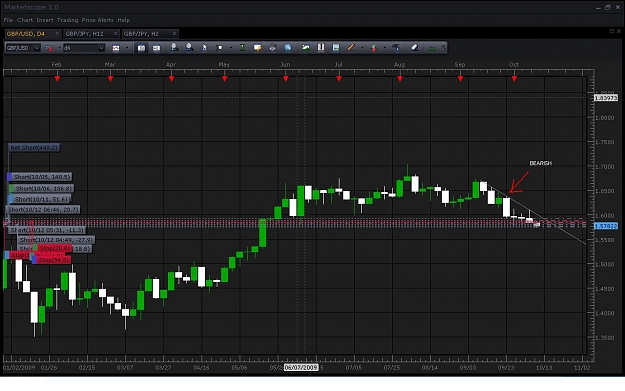Select the cursor pointer tool
The height and width of the screenshot is (391, 625).
(204, 48)
